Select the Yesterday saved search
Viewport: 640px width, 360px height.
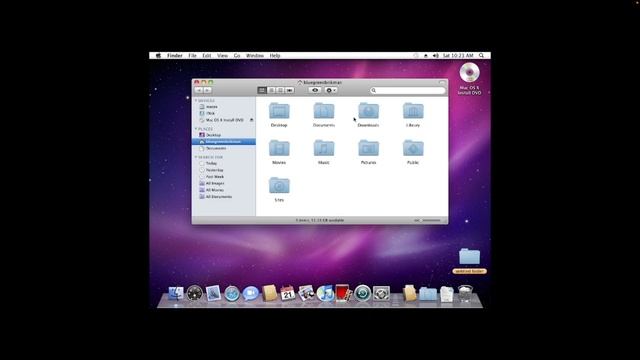tap(224, 170)
